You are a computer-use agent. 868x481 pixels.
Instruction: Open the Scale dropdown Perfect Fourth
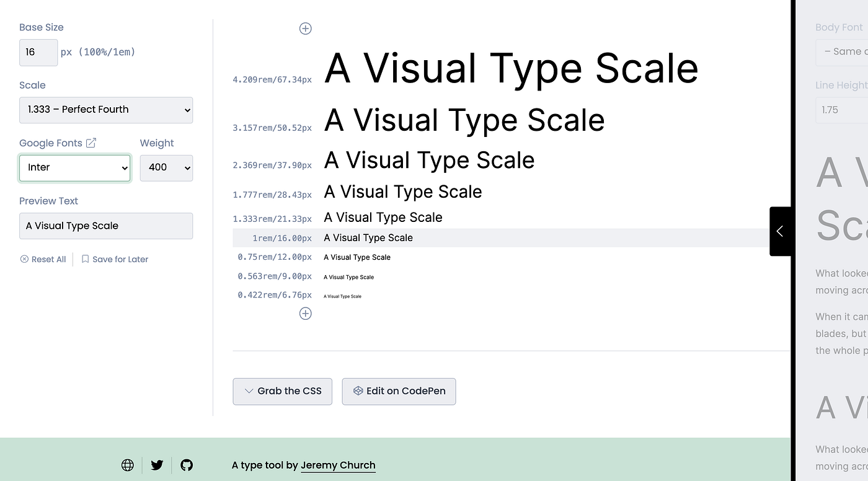[106, 110]
